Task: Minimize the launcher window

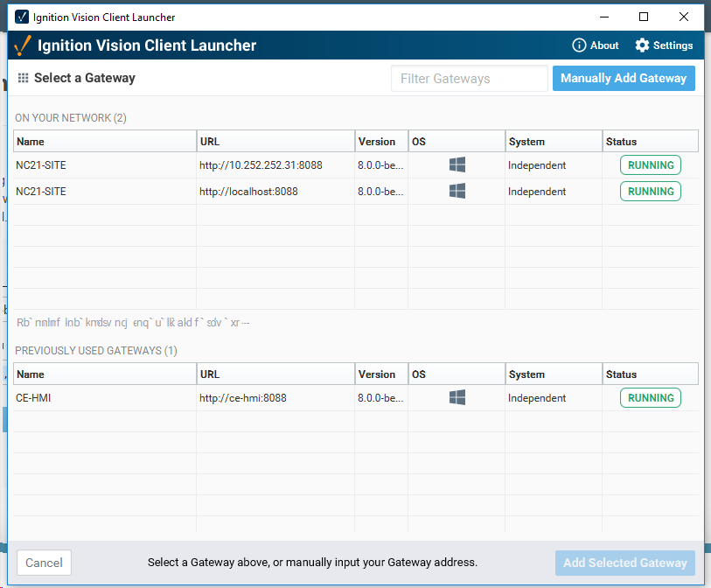Action: 604,17
